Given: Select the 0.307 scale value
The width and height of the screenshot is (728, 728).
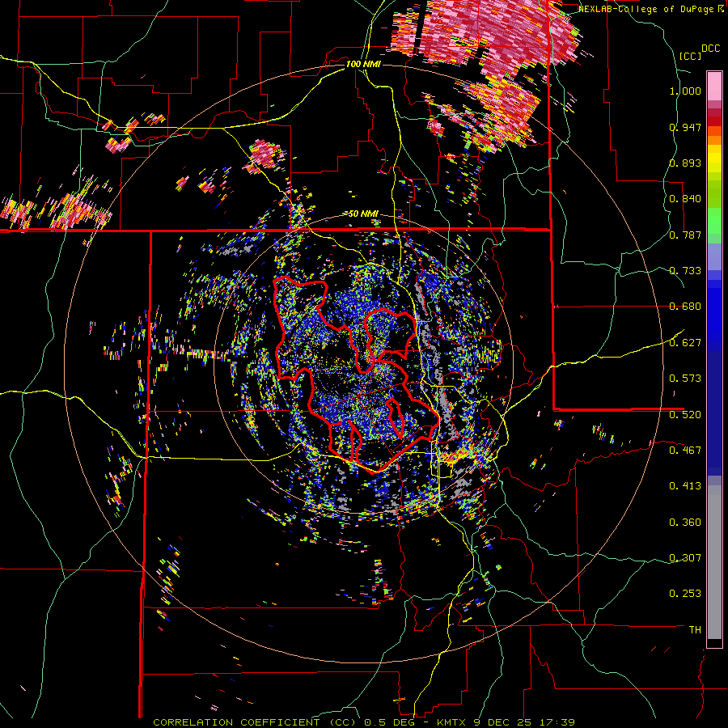Looking at the screenshot, I should (685, 558).
